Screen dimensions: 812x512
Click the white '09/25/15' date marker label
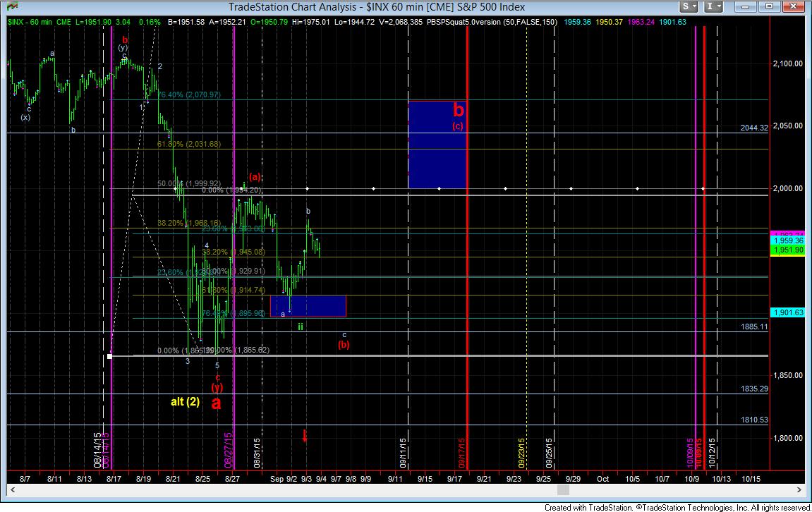point(549,453)
